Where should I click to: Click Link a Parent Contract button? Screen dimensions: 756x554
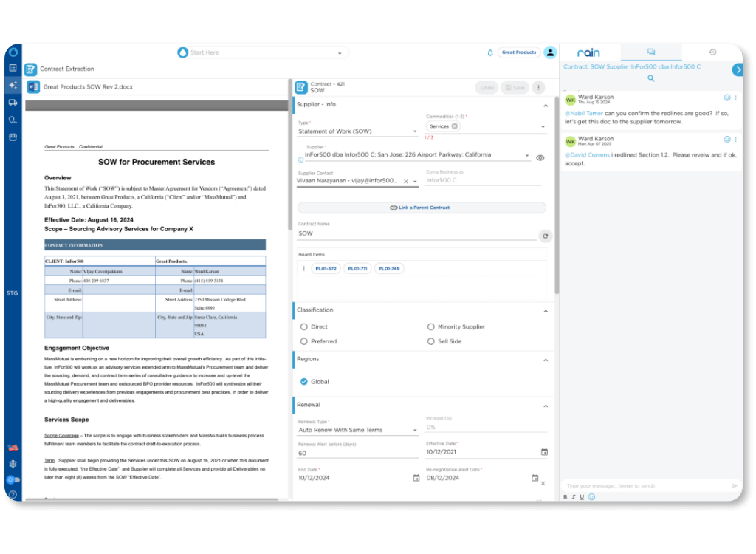pos(421,208)
